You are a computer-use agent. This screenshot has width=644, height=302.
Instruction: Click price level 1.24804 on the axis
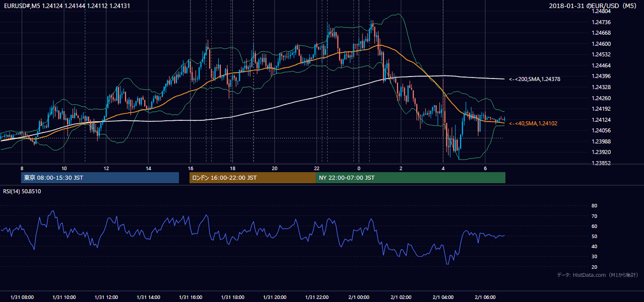pyautogui.click(x=601, y=11)
